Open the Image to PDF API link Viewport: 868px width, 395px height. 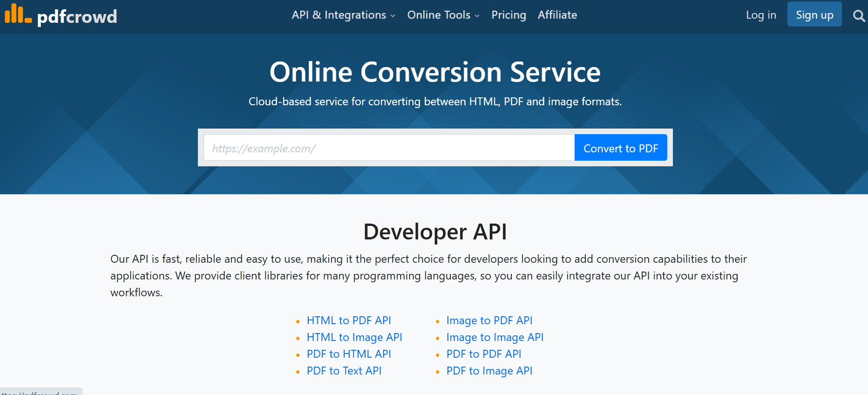pos(489,320)
